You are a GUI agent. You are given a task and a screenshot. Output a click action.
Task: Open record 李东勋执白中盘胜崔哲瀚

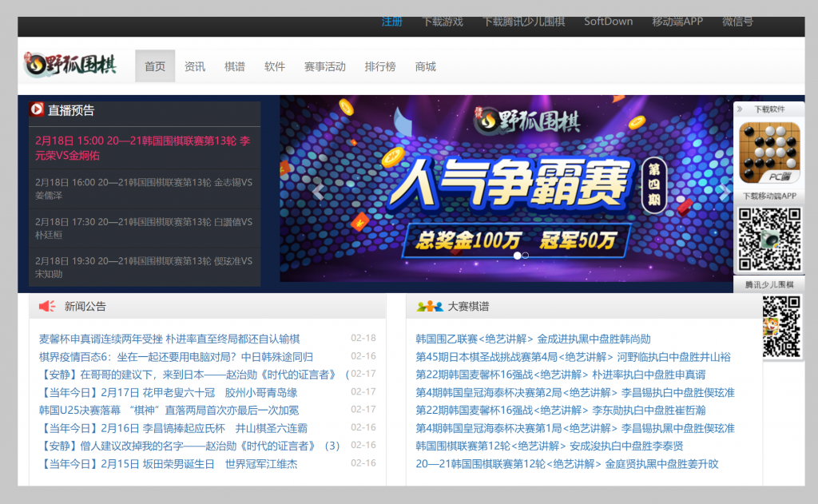click(560, 410)
